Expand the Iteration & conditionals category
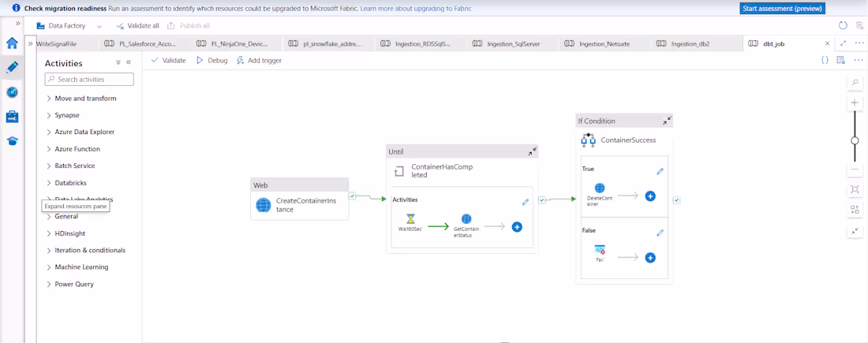 [90, 250]
